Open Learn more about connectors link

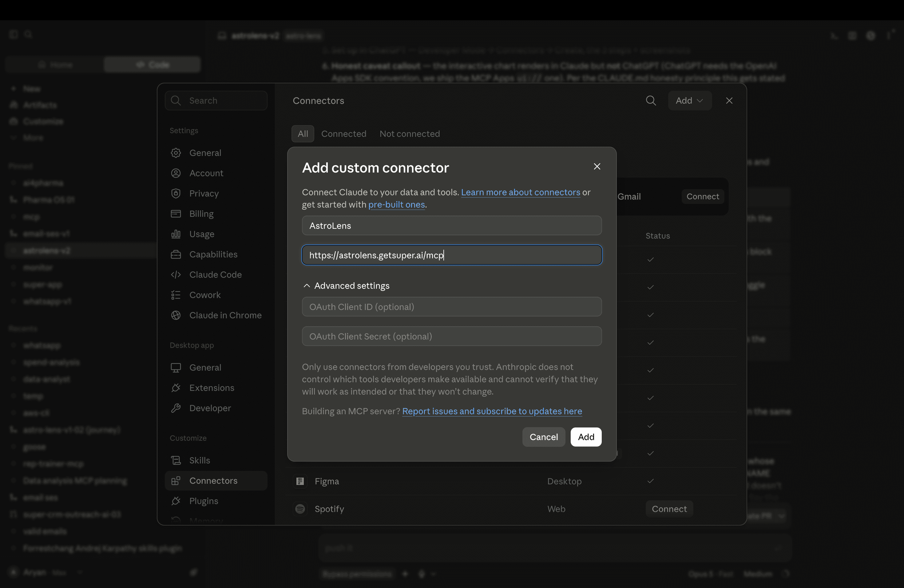[x=520, y=192]
